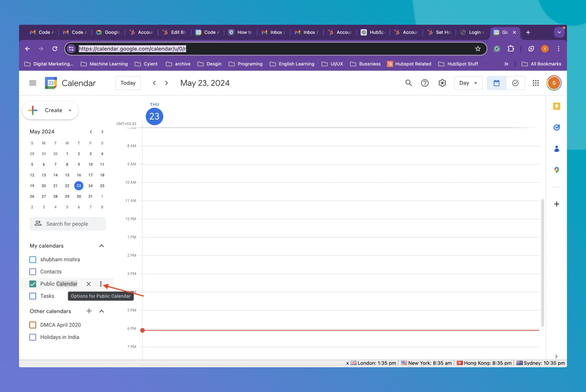
Task: Uncheck the Public Calendar checkbox
Action: click(33, 284)
